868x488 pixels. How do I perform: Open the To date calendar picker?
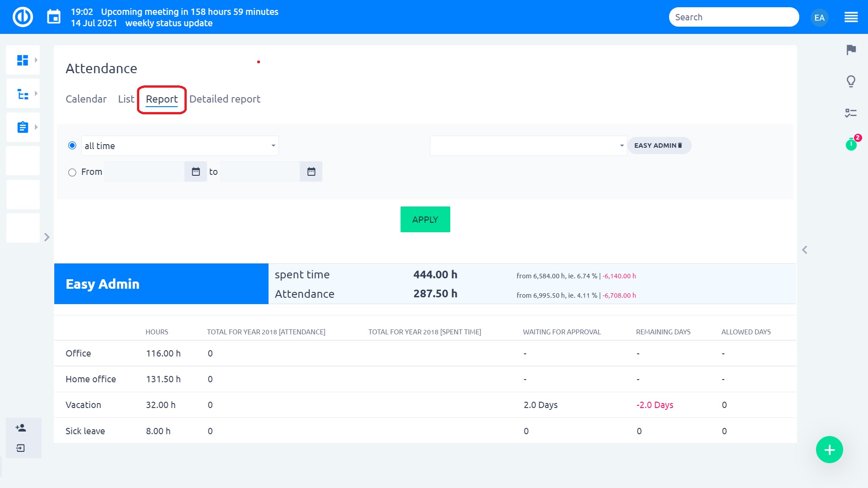tap(311, 172)
